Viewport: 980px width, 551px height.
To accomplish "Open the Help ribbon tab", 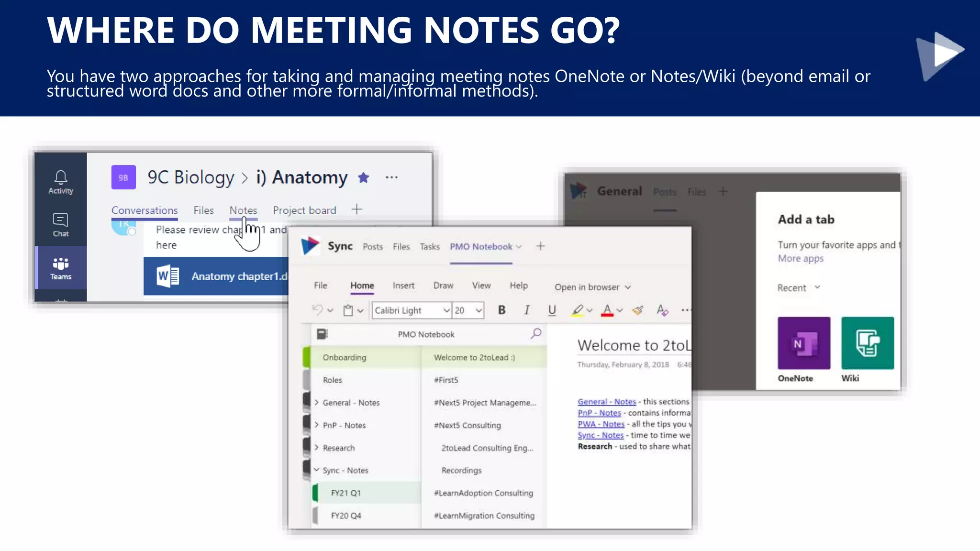I will pos(519,286).
